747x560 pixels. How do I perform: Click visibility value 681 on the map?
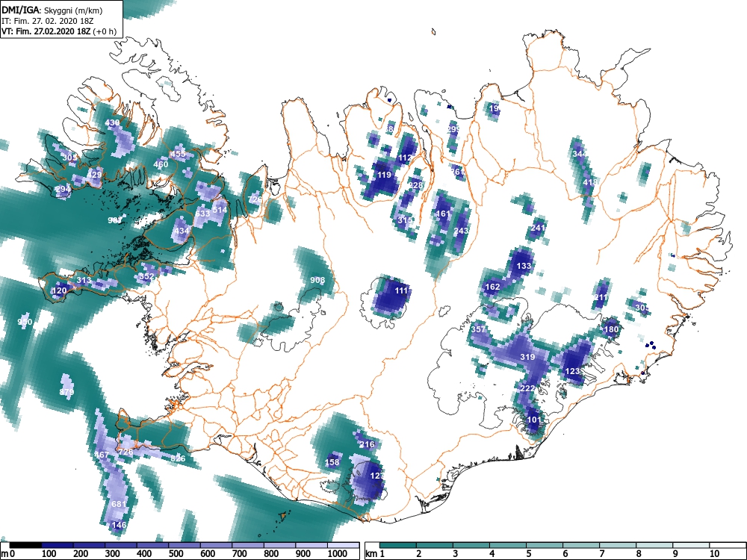point(119,504)
